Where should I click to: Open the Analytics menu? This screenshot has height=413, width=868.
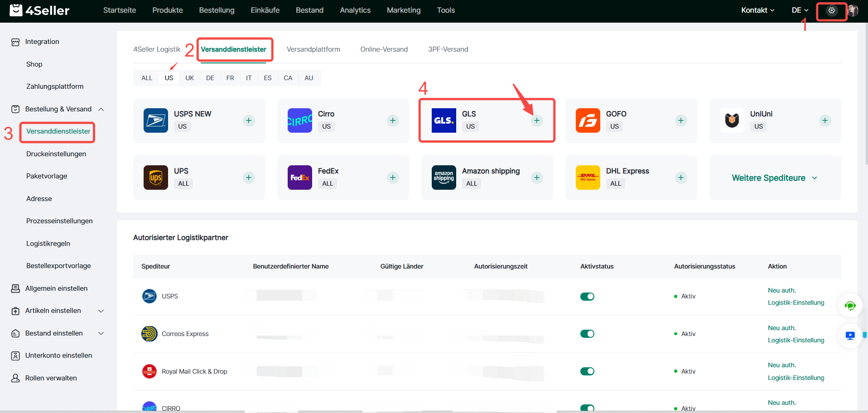355,10
